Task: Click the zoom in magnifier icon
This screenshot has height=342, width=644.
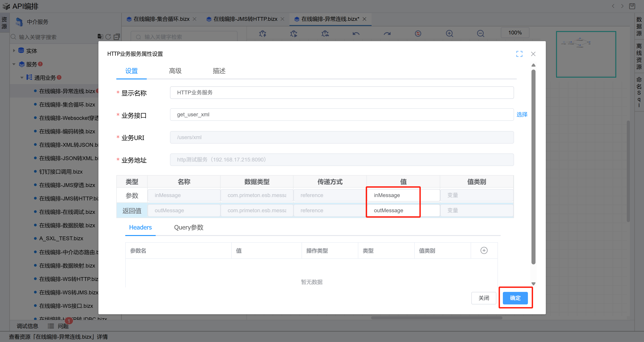Action: click(x=449, y=33)
